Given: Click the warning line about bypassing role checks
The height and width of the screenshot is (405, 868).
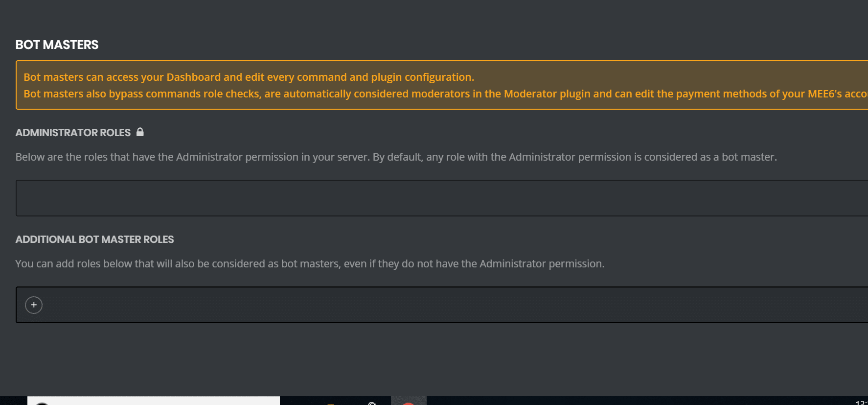Looking at the screenshot, I should [x=440, y=94].
